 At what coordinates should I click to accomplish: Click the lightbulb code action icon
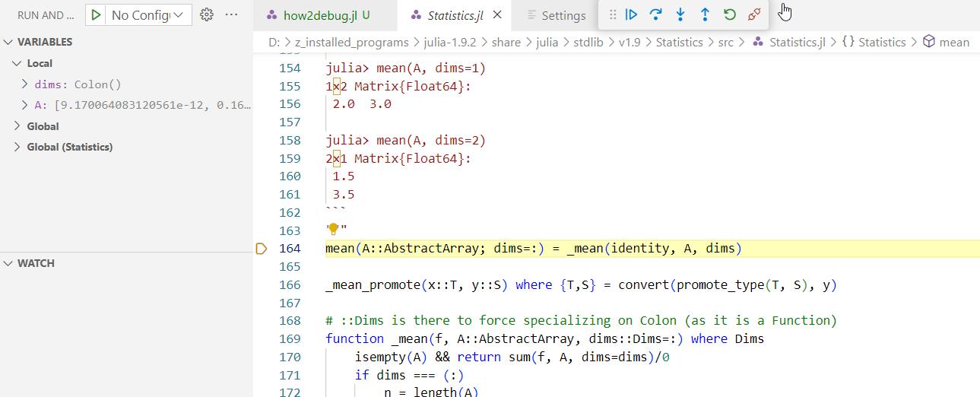point(332,230)
